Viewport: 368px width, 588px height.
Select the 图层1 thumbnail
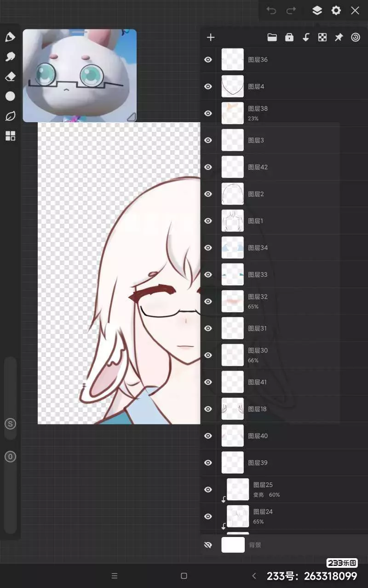click(x=232, y=221)
